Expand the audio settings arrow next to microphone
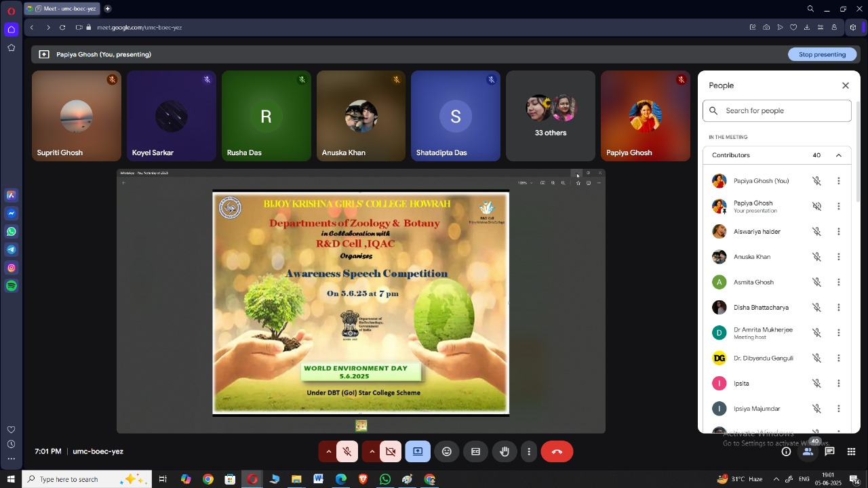This screenshot has width=868, height=488. click(x=329, y=451)
